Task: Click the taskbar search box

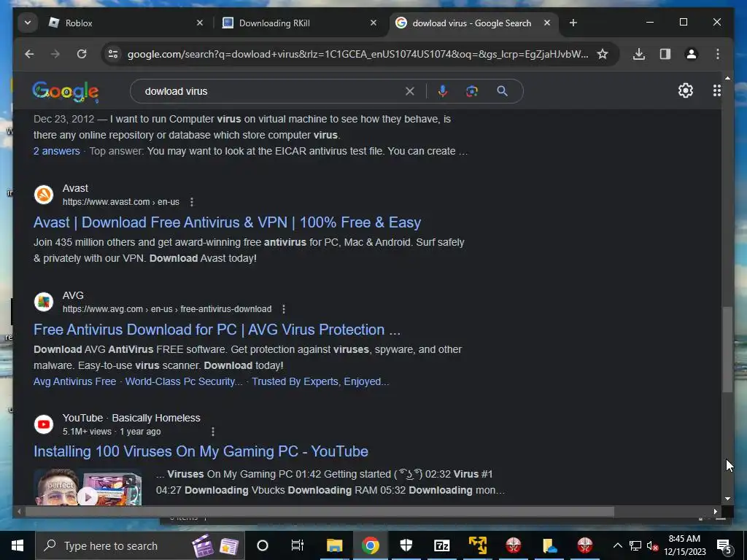Action: (x=139, y=545)
